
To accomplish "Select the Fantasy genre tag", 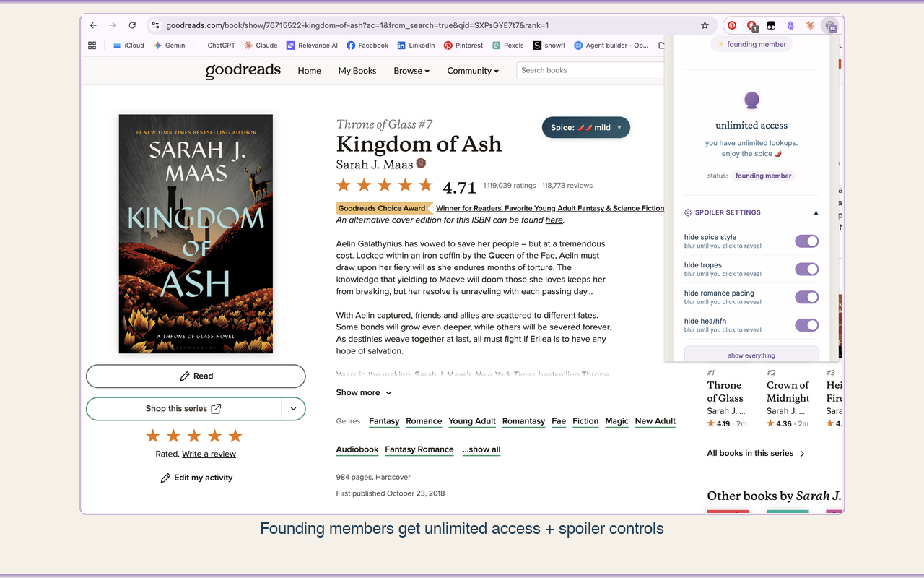I will click(x=384, y=421).
